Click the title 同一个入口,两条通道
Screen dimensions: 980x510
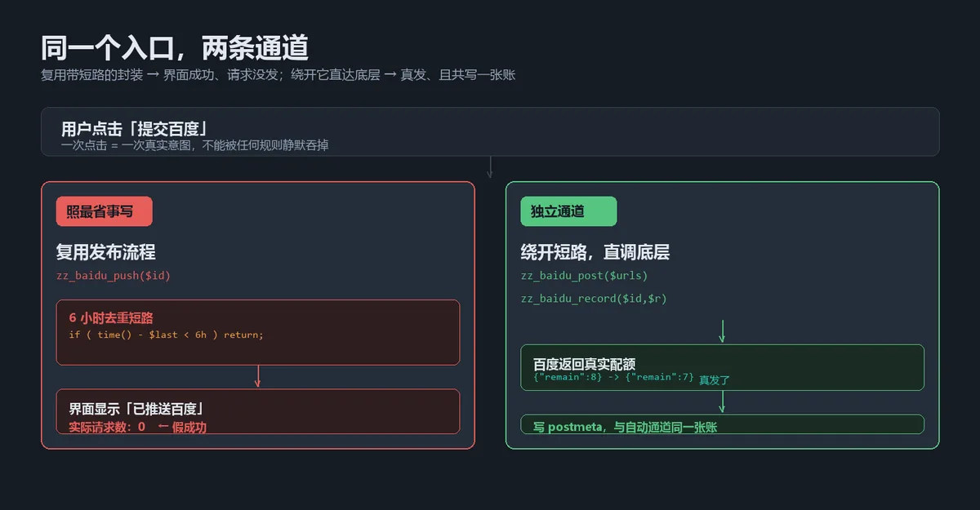click(x=175, y=48)
